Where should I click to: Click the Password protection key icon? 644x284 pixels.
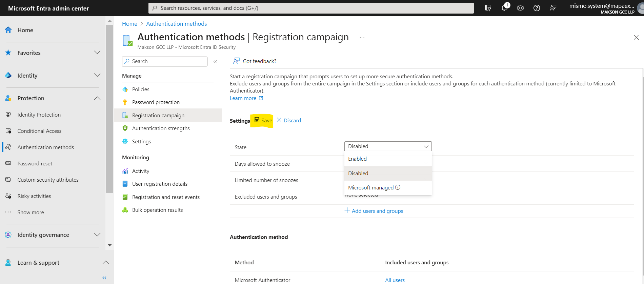point(125,102)
